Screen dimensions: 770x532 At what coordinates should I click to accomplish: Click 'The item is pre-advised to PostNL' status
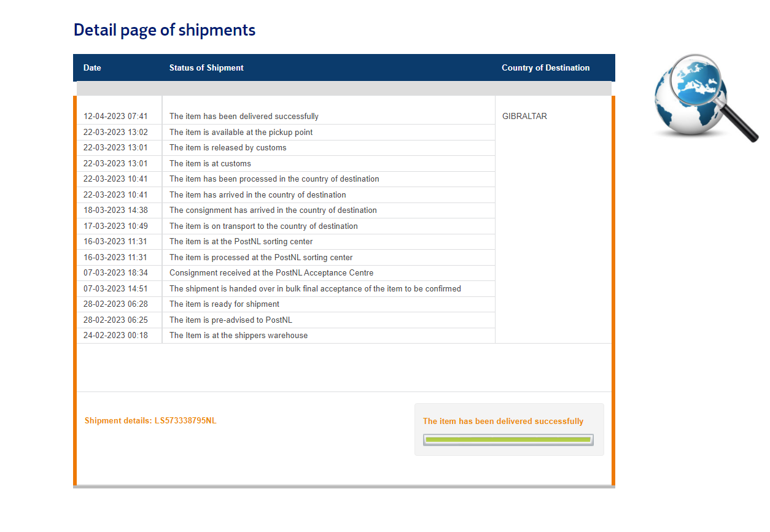tap(230, 320)
